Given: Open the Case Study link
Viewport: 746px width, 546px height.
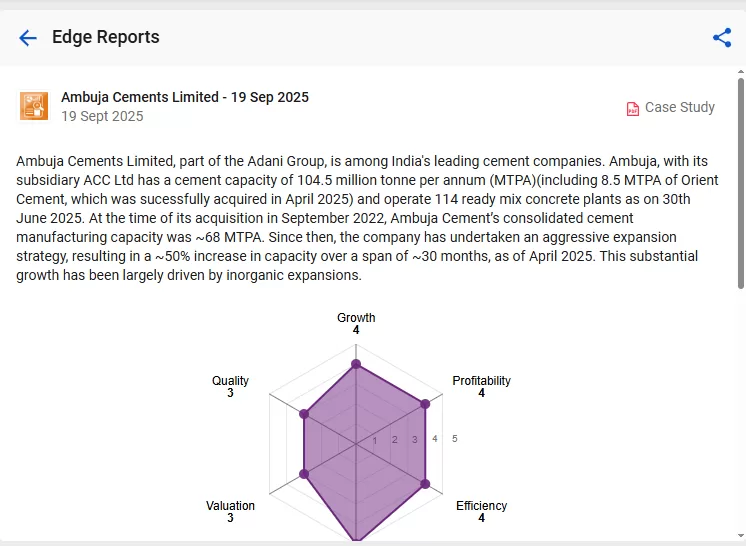Looking at the screenshot, I should click(x=679, y=107).
